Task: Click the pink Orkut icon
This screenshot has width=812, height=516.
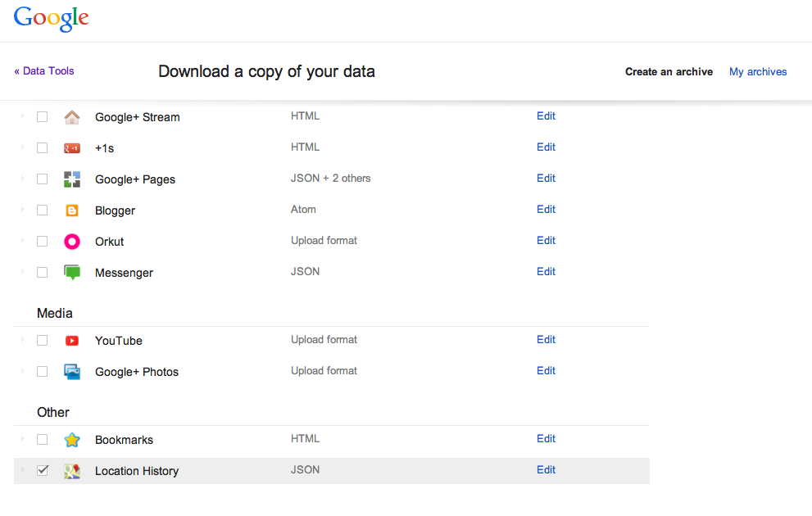Action: [72, 242]
